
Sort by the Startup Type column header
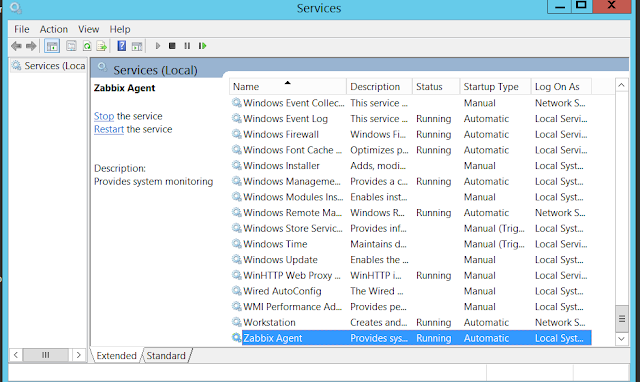click(495, 87)
